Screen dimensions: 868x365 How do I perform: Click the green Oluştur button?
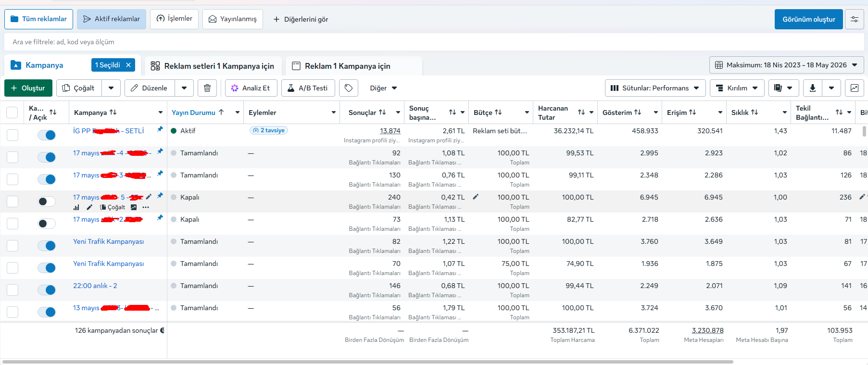click(28, 88)
